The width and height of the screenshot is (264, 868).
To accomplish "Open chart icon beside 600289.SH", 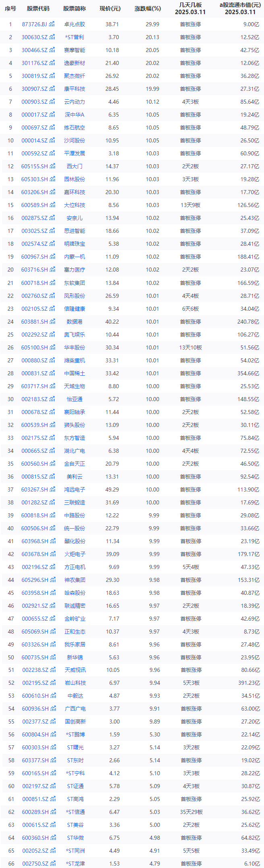I will [53, 812].
